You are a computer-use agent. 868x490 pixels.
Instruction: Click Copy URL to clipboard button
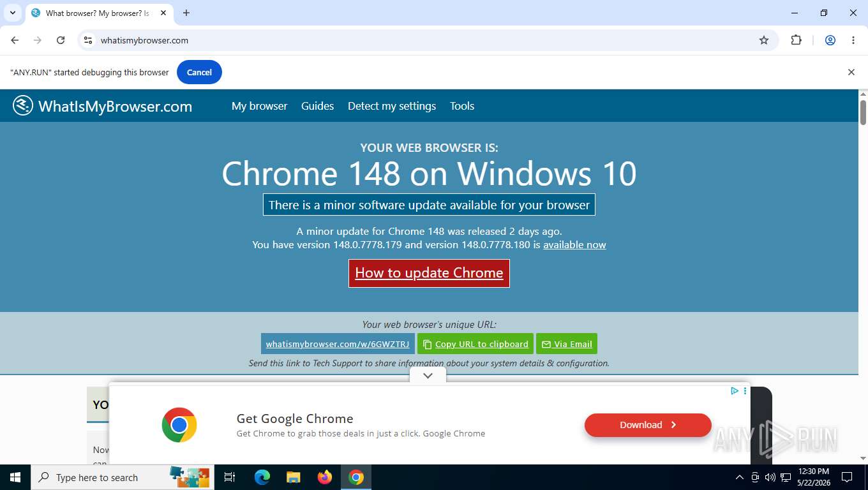coord(475,344)
